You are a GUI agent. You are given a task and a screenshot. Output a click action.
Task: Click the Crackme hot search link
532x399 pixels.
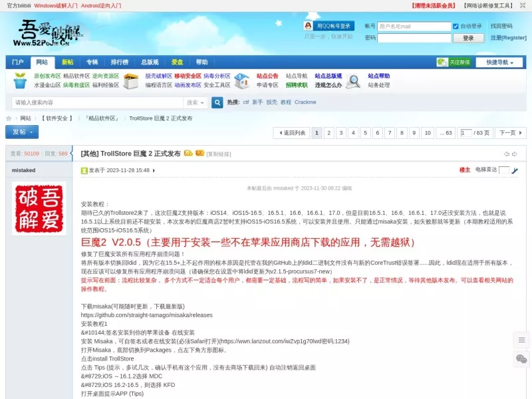305,102
